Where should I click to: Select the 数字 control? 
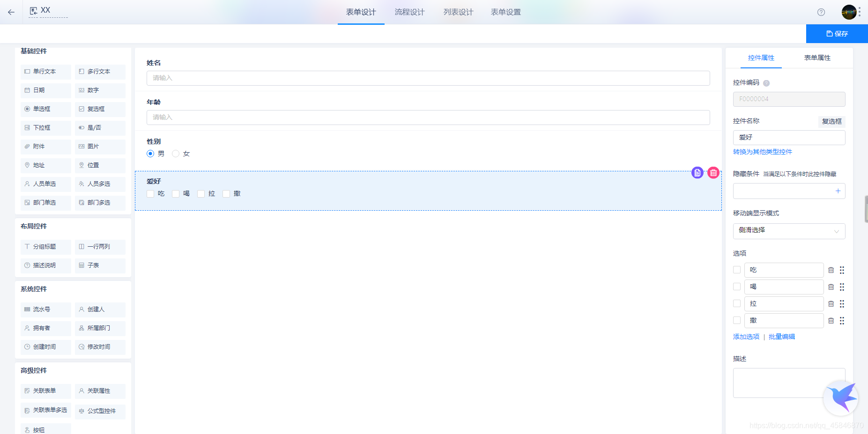100,90
